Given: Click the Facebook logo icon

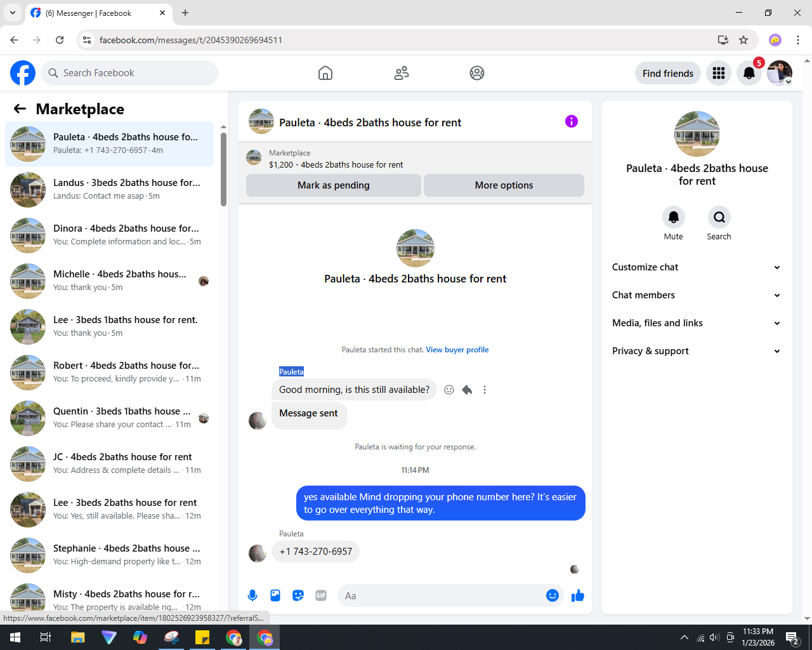Looking at the screenshot, I should pos(23,73).
